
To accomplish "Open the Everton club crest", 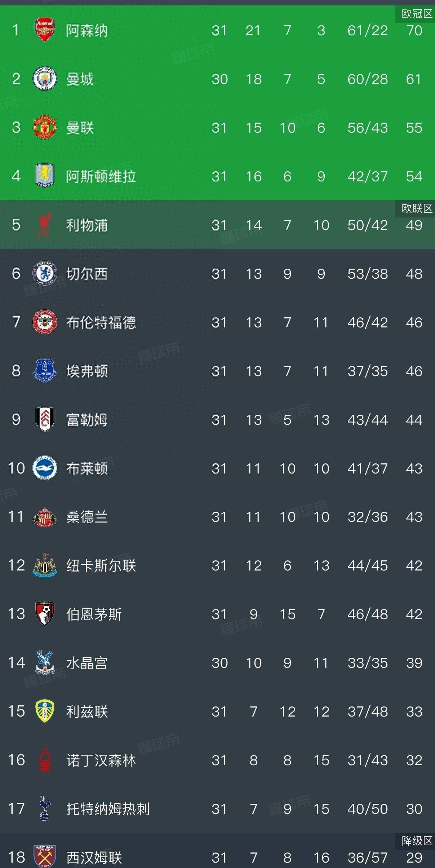I will click(45, 371).
